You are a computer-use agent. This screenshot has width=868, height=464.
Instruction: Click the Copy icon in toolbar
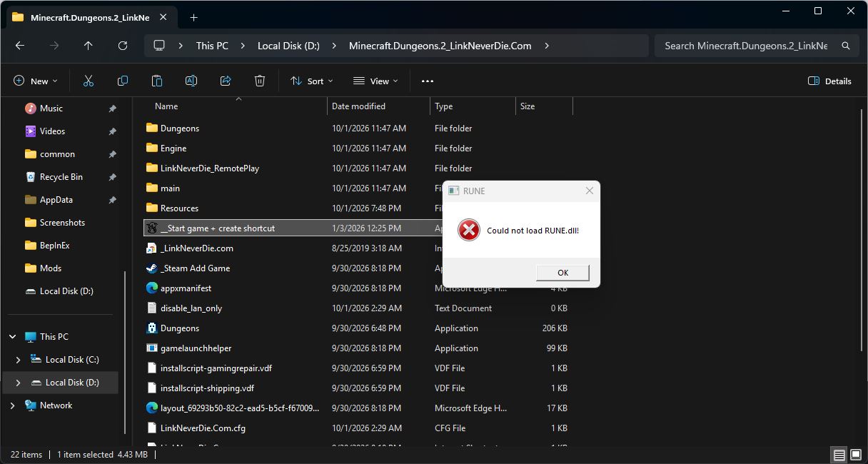click(x=123, y=81)
